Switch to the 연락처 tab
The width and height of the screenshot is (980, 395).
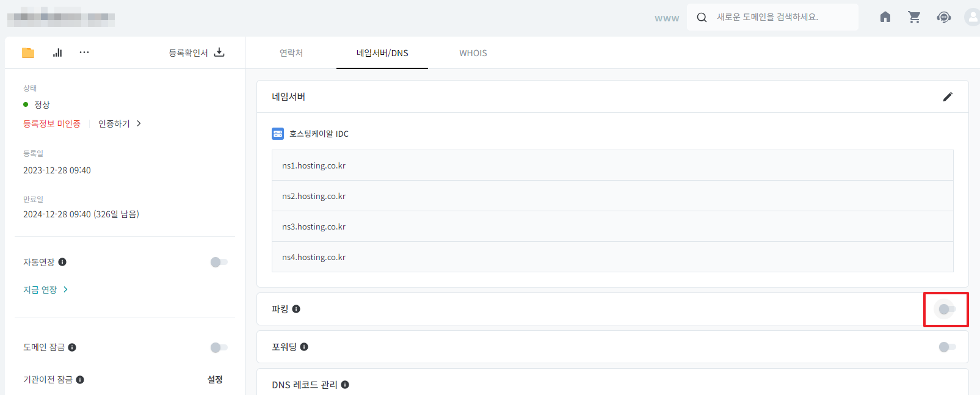pyautogui.click(x=291, y=53)
